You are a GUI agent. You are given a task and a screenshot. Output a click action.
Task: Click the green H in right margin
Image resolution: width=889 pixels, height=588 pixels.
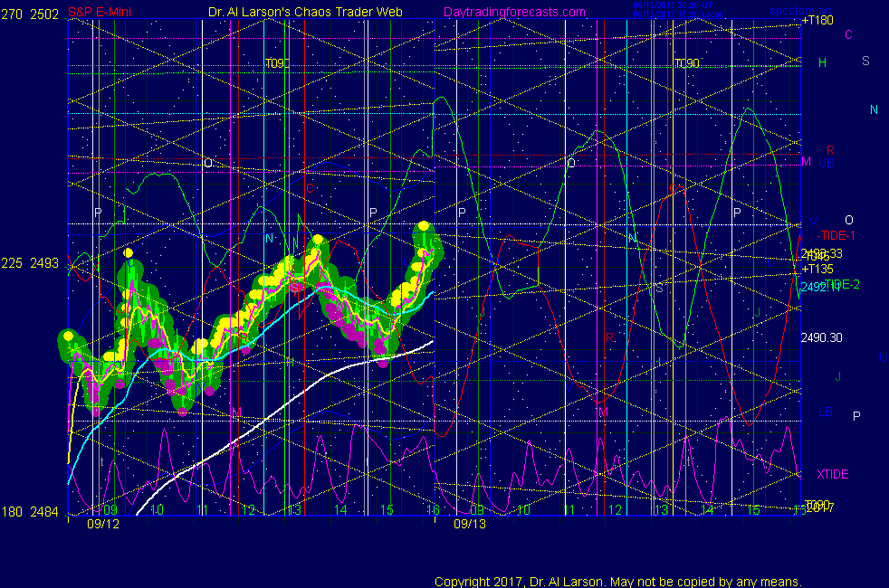point(822,62)
